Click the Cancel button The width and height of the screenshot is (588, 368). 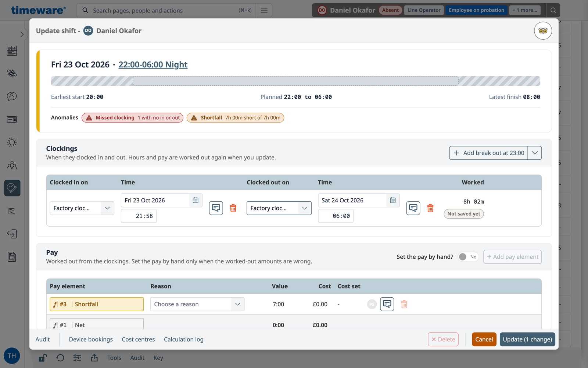click(484, 339)
